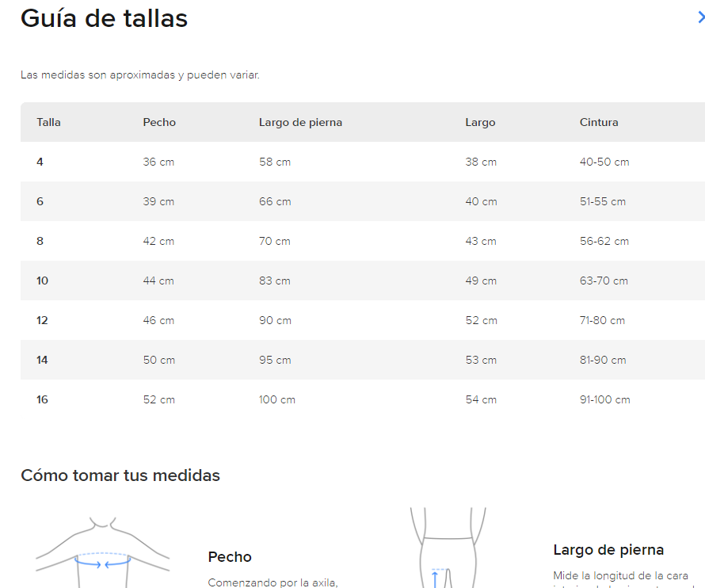Select the Largo de pierna column header

point(300,122)
